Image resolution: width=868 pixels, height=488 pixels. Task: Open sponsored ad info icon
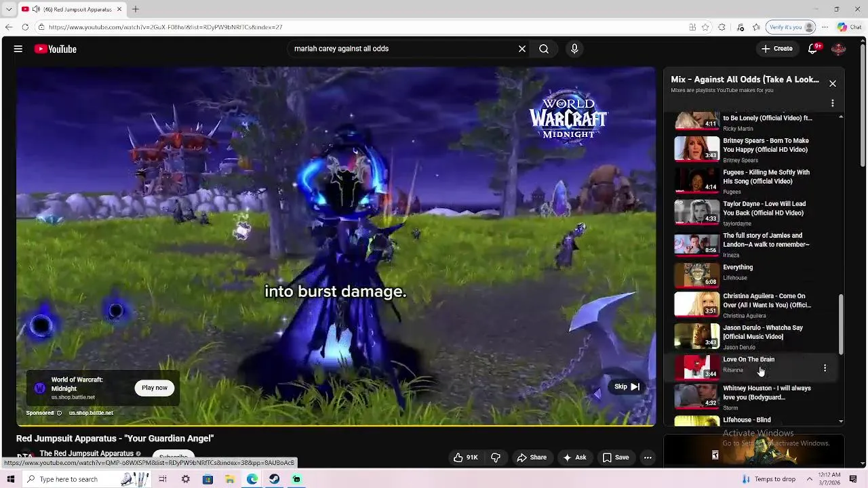59,413
